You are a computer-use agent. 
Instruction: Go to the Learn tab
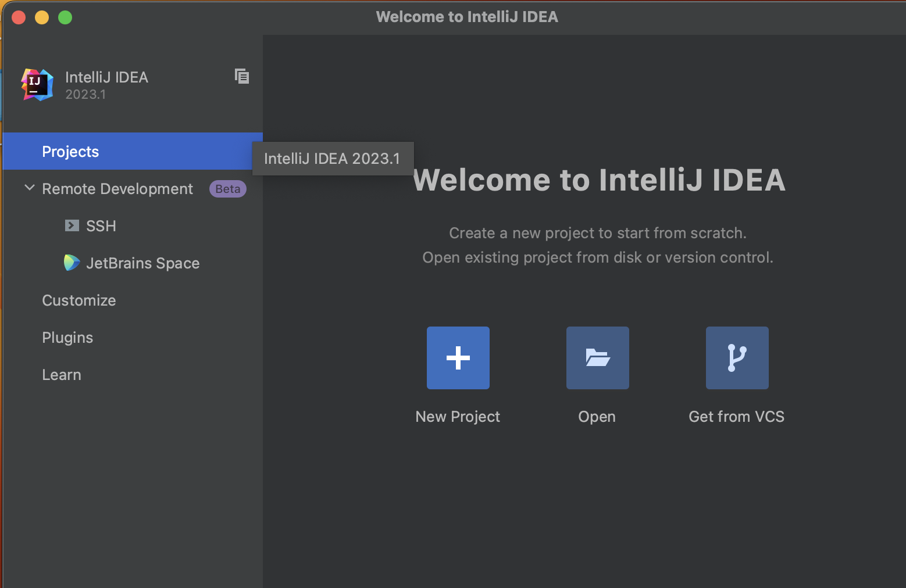click(x=62, y=375)
